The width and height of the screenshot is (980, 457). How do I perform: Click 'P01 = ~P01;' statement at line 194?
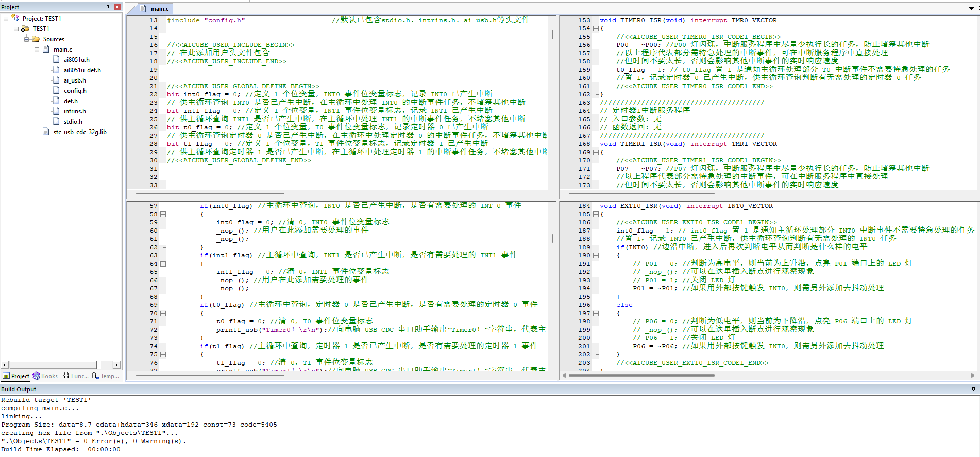pyautogui.click(x=655, y=289)
